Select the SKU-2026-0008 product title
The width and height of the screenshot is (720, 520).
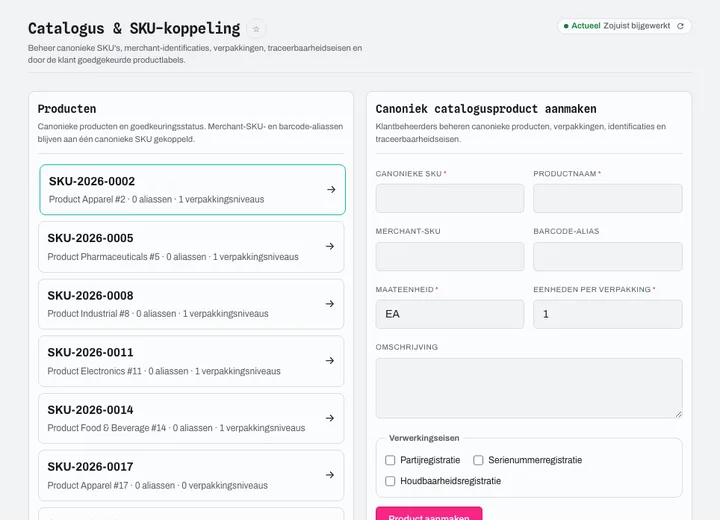pyautogui.click(x=90, y=296)
